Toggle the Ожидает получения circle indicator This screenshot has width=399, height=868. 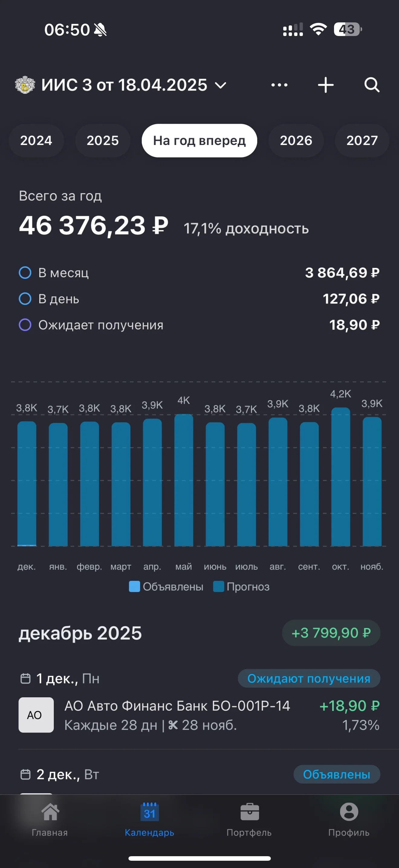pos(25,325)
